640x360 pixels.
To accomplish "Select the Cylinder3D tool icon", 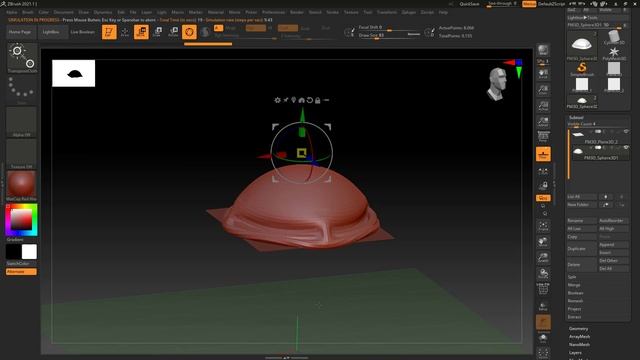I will click(x=613, y=37).
